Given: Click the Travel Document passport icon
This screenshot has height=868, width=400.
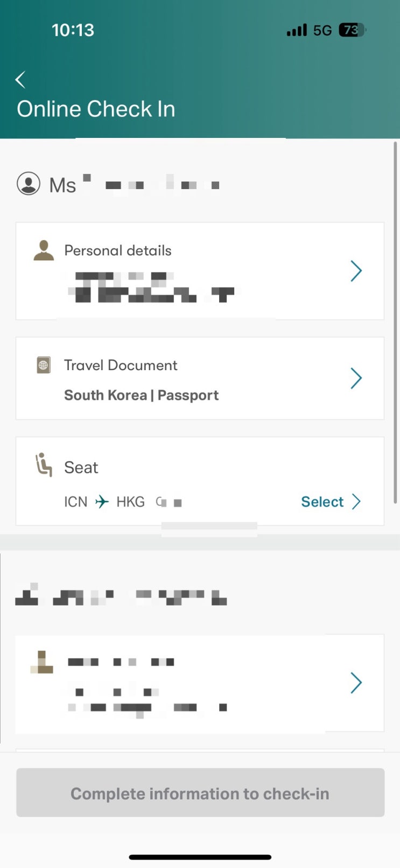Looking at the screenshot, I should pos(44,365).
